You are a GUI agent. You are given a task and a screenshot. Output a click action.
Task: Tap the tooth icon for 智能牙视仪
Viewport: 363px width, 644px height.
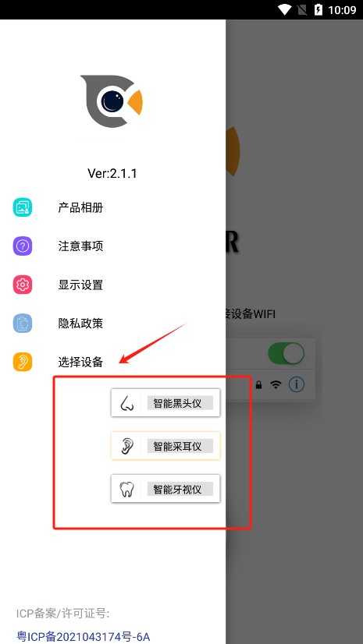(126, 489)
